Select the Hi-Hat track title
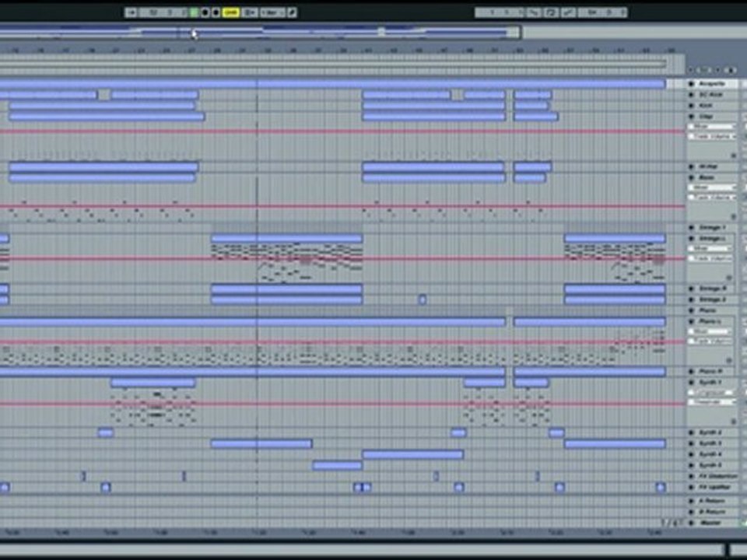 tap(708, 166)
